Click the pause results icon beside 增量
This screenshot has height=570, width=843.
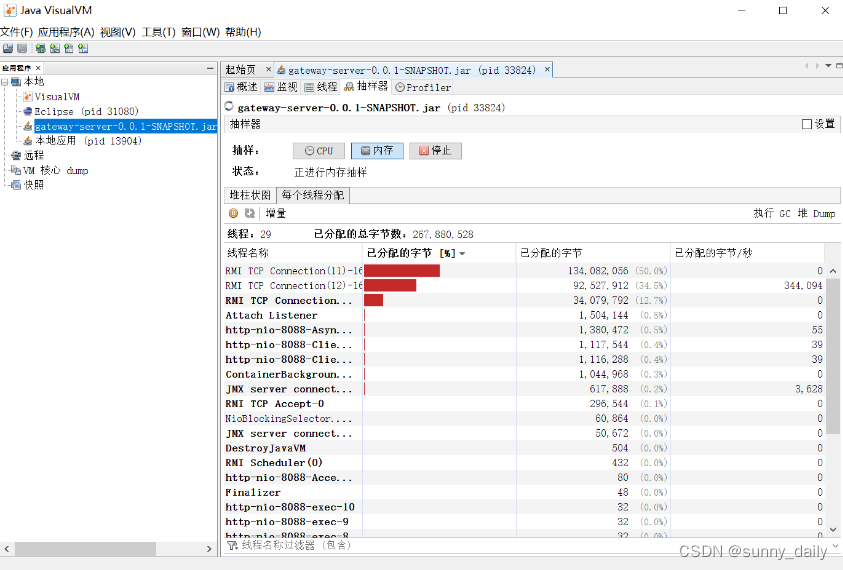coord(233,213)
